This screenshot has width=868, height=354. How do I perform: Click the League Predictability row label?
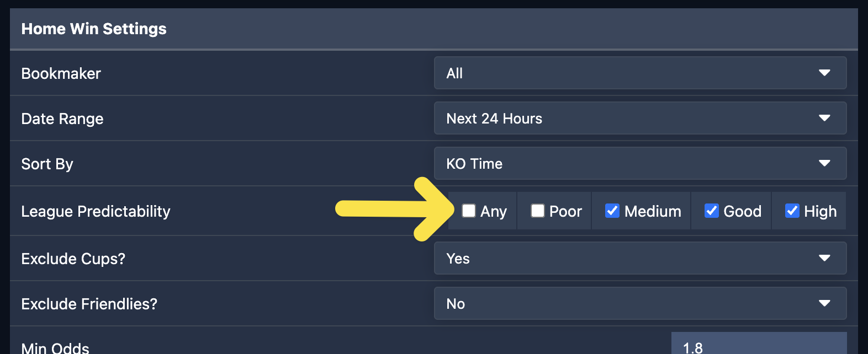(x=96, y=211)
